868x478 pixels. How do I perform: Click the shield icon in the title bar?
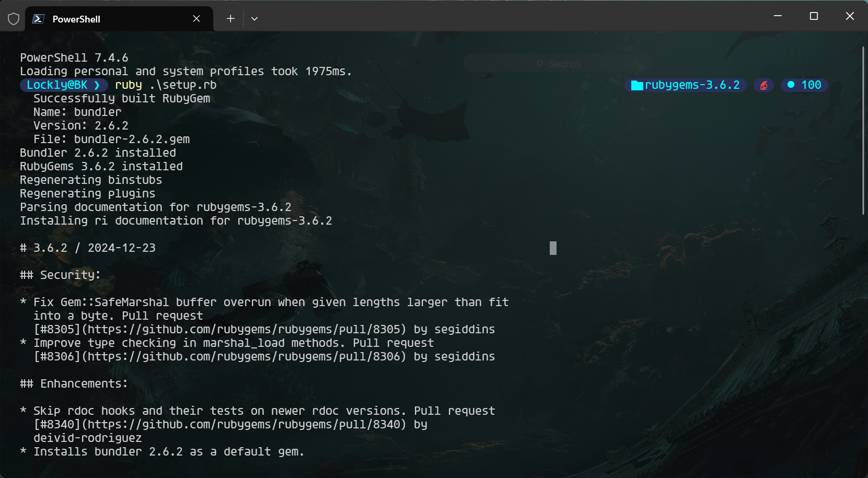pos(14,19)
